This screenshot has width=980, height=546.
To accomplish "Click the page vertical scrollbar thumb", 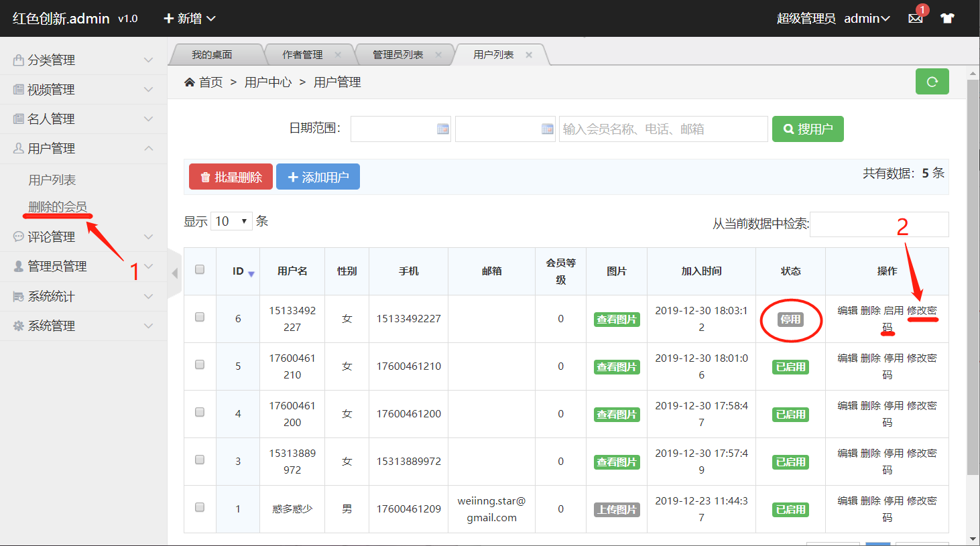I will [973, 277].
